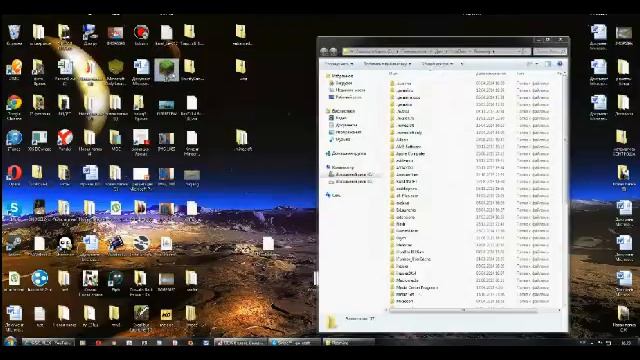The image size is (640, 360).
Task: Launch the Opera browser desktop shortcut
Action: 14,176
